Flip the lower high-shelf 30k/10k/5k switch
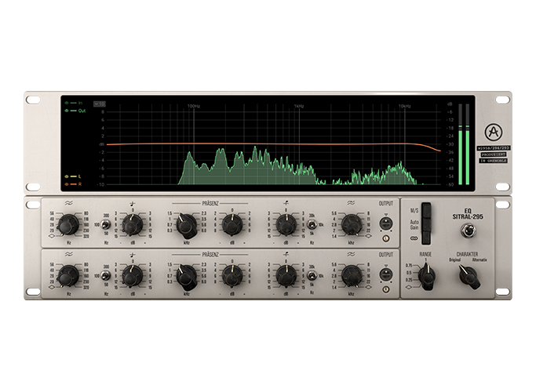 click(x=312, y=276)
